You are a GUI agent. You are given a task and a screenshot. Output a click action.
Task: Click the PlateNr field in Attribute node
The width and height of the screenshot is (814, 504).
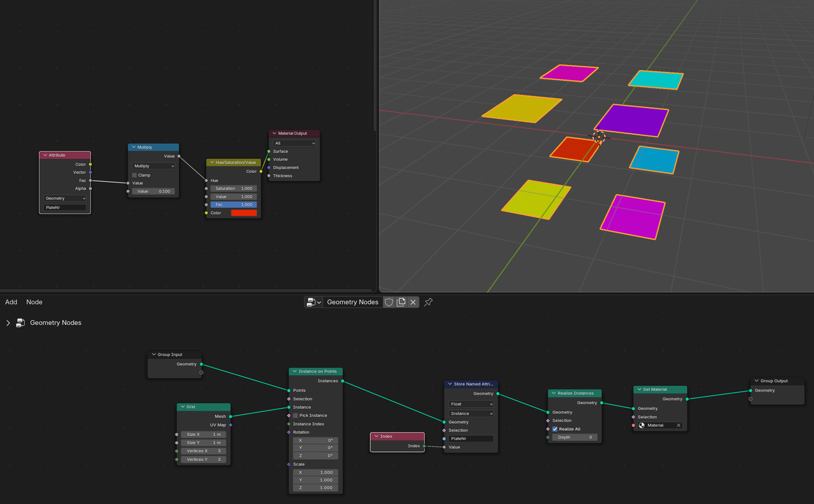pyautogui.click(x=65, y=208)
